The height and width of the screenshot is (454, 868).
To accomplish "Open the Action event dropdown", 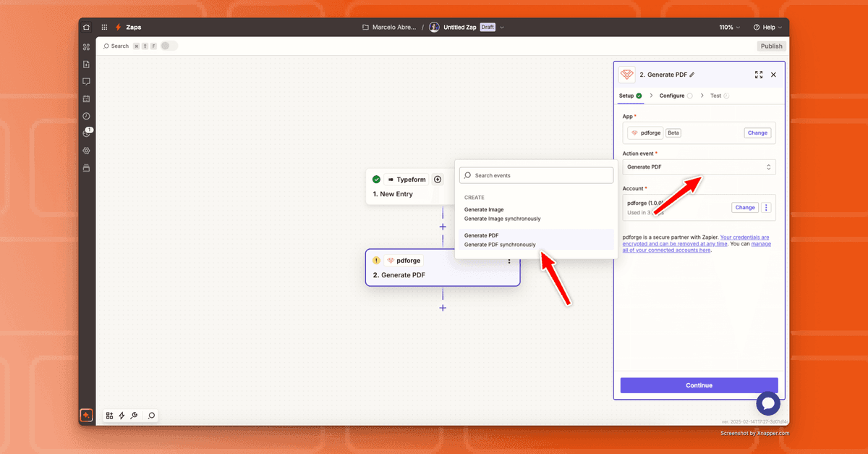I will (699, 167).
